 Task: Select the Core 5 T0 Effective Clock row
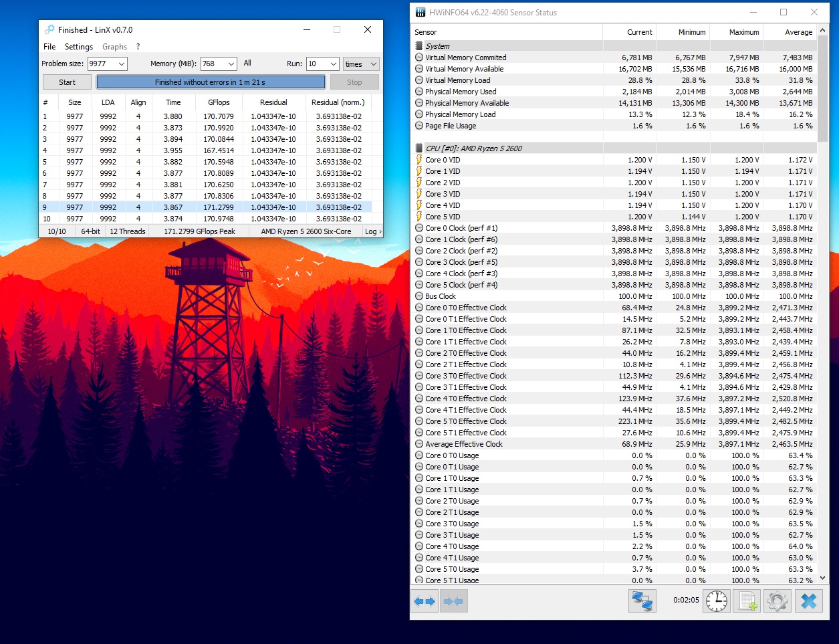pos(614,421)
